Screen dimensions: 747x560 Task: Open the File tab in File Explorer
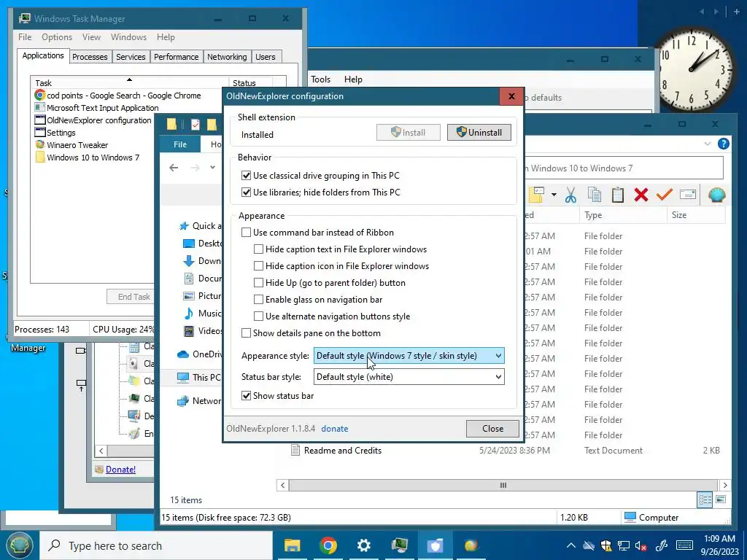180,144
